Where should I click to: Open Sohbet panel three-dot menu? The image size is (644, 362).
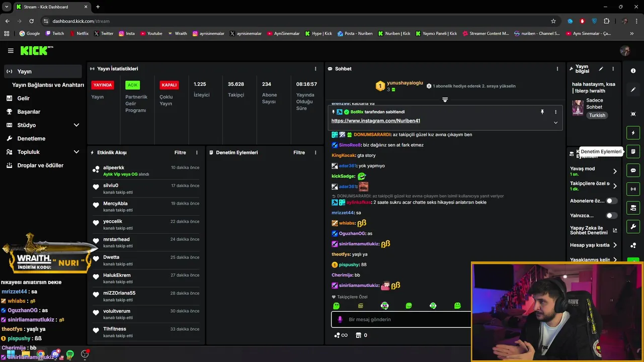point(557,69)
